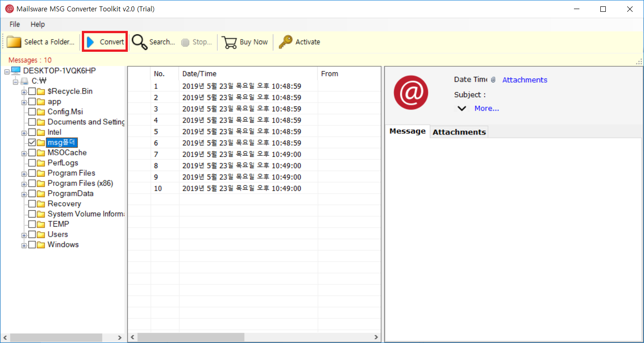This screenshot has height=343, width=644.
Task: Check the MSOCache folder checkbox
Action: (32, 153)
